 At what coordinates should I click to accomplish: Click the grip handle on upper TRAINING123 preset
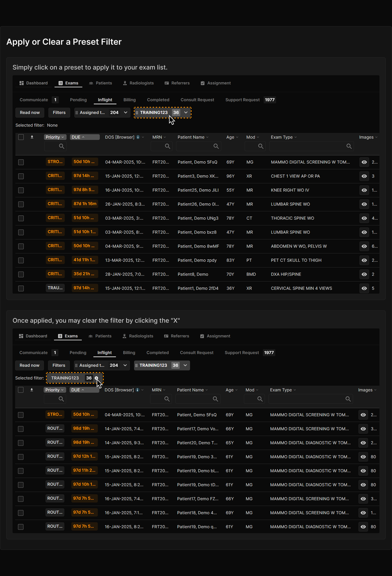[137, 113]
